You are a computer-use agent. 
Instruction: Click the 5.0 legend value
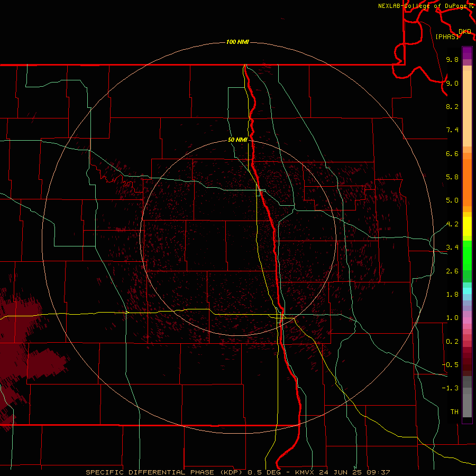click(452, 200)
